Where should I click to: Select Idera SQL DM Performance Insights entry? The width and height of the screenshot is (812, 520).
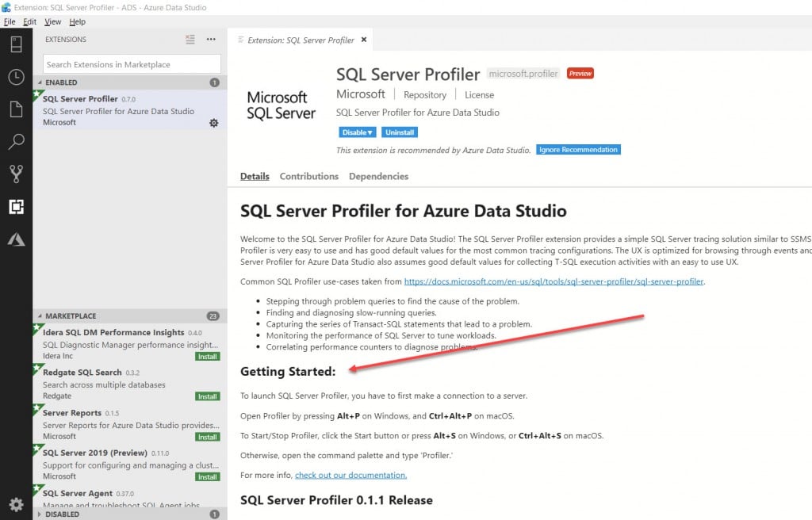click(x=129, y=343)
